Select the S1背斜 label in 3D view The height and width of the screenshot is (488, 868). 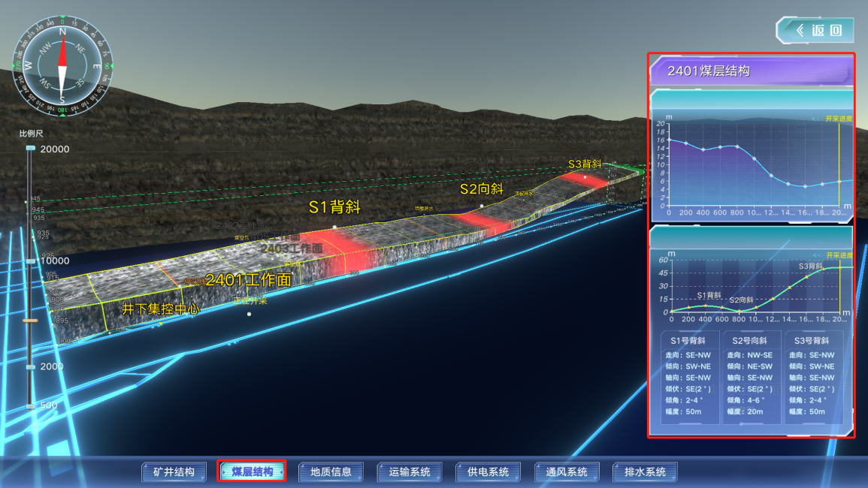tap(334, 207)
